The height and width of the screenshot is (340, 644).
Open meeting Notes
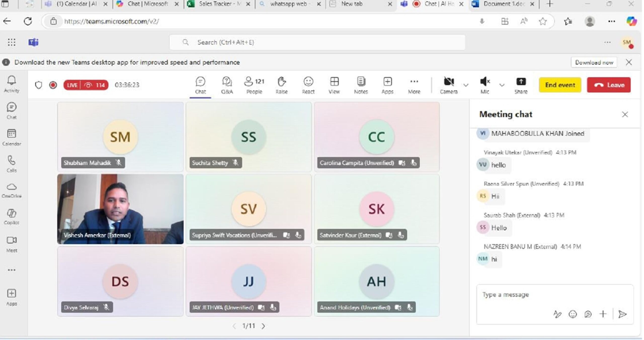[x=361, y=85]
